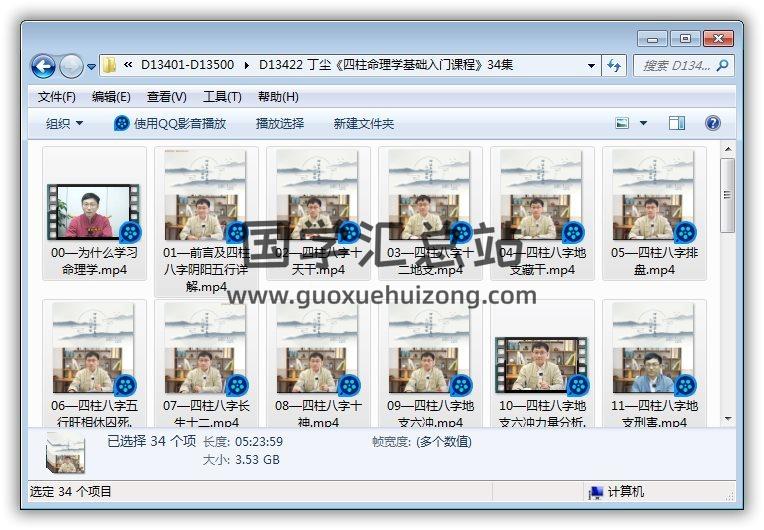Click the file name 08—四柱八字十神.mp4
Screen dimensions: 764x530
pos(318,413)
